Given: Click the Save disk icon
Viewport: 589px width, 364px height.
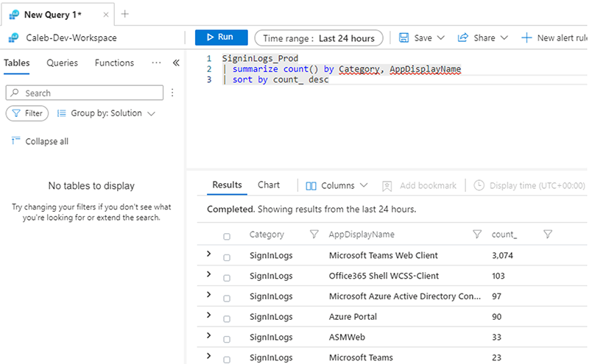Looking at the screenshot, I should pos(403,38).
